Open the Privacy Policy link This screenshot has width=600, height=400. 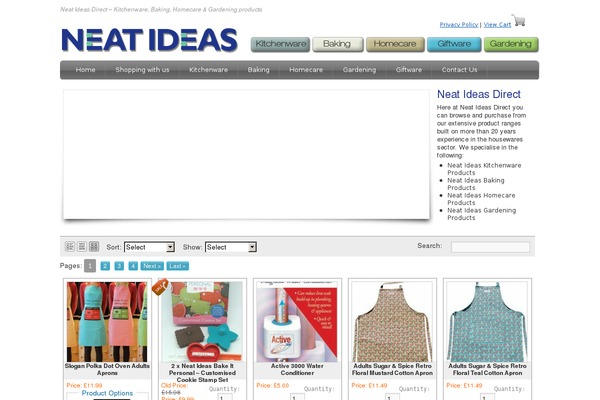459,24
